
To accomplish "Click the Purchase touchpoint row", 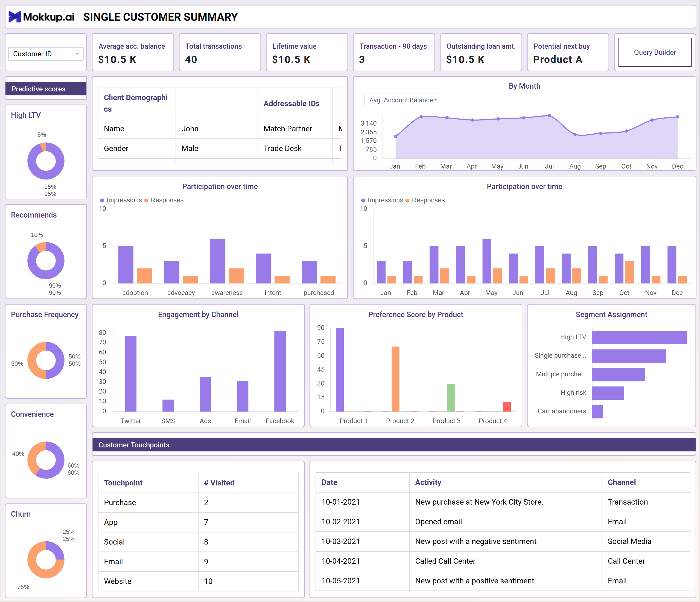I will (198, 502).
